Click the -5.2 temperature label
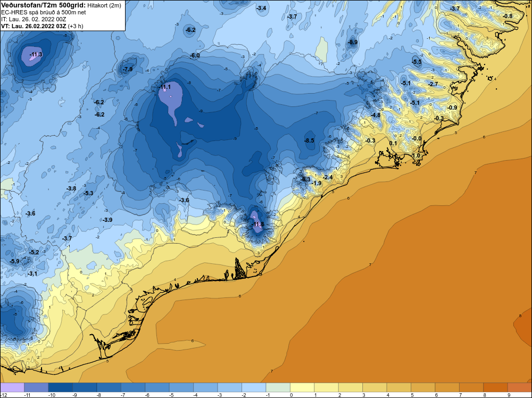This screenshot has width=532, height=398. [34, 252]
